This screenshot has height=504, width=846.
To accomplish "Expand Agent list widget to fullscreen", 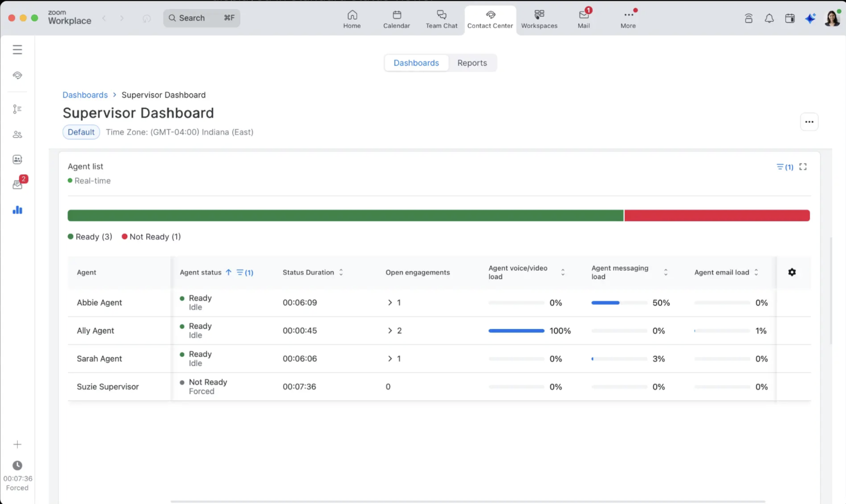I will click(802, 167).
